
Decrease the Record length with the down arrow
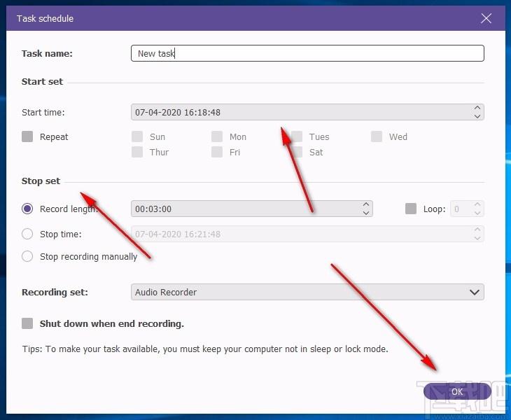point(366,213)
